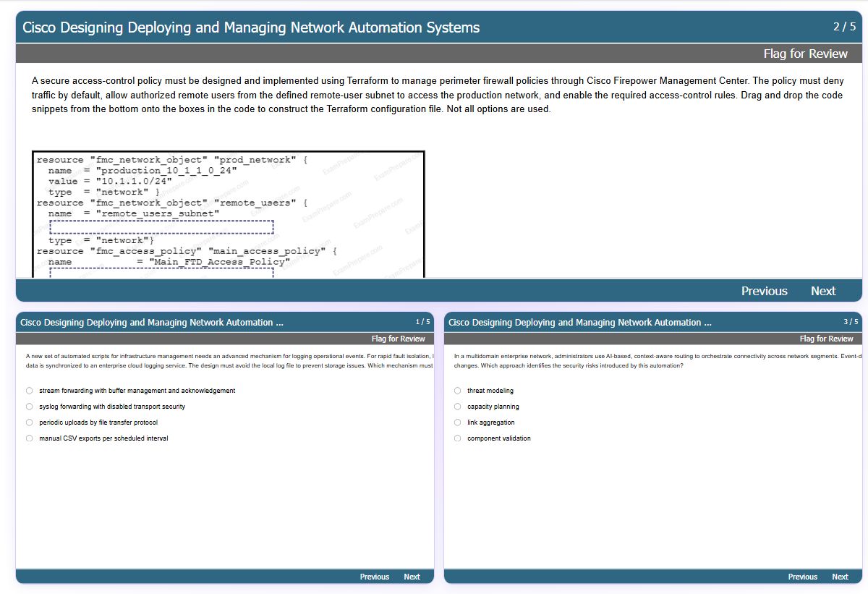Image resolution: width=868 pixels, height=594 pixels.
Task: Click the question 3 multidomain network text
Action: (657, 361)
